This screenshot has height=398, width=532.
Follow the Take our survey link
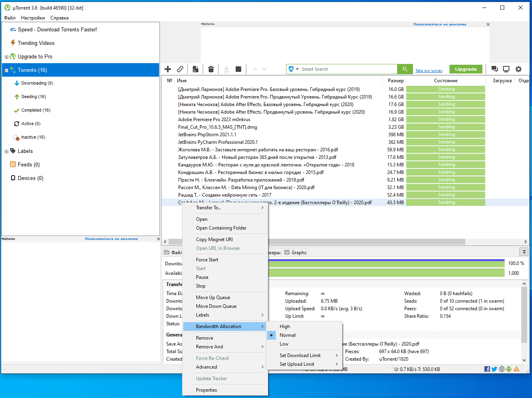point(429,71)
